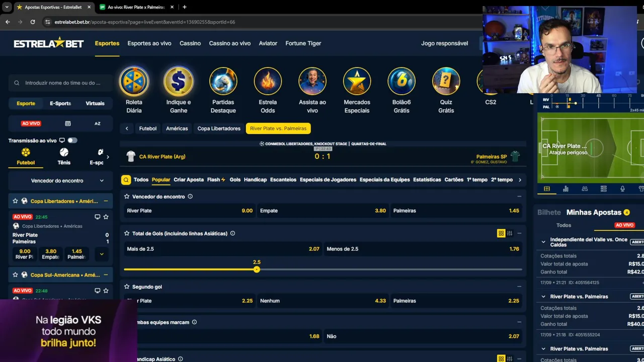Image resolution: width=644 pixels, height=362 pixels.
Task: Open the Cassino menu
Action: click(x=190, y=43)
